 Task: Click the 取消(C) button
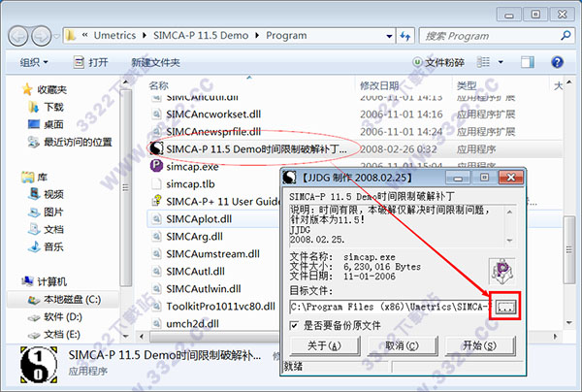(403, 346)
